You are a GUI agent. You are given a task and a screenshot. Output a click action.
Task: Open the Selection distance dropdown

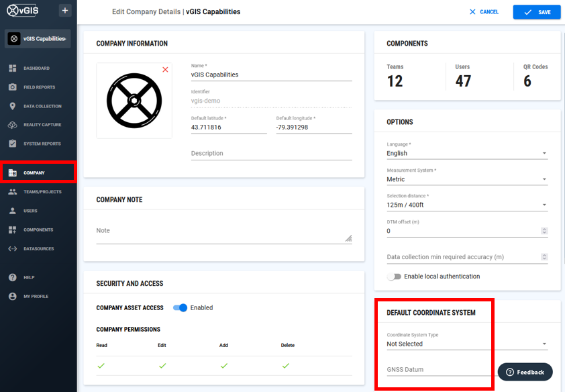pyautogui.click(x=467, y=205)
